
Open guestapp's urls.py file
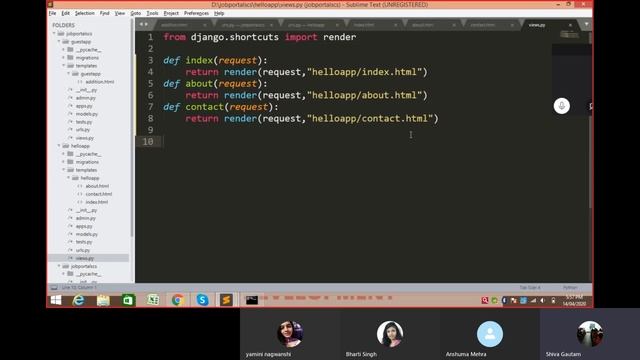(82, 130)
